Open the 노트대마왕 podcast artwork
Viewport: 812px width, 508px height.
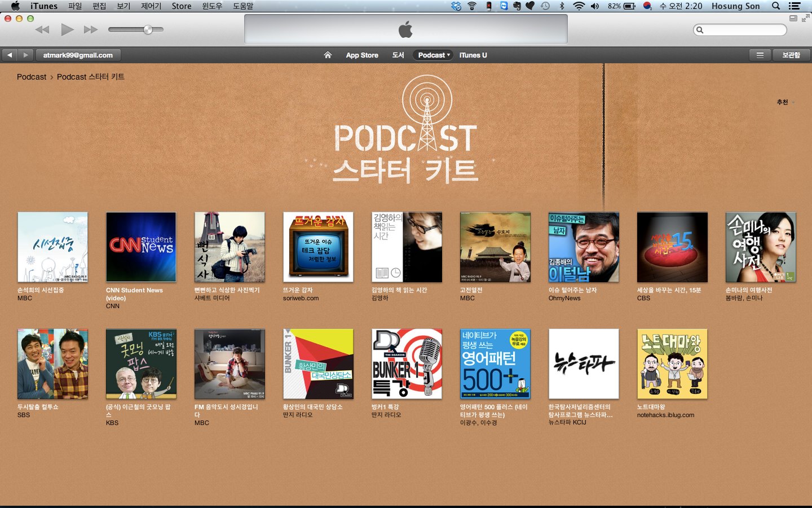point(672,364)
